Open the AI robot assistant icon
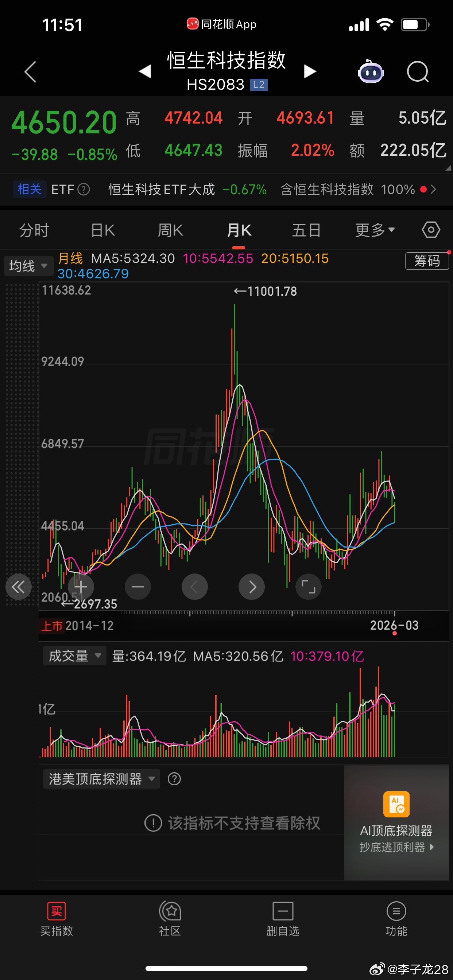 [371, 71]
